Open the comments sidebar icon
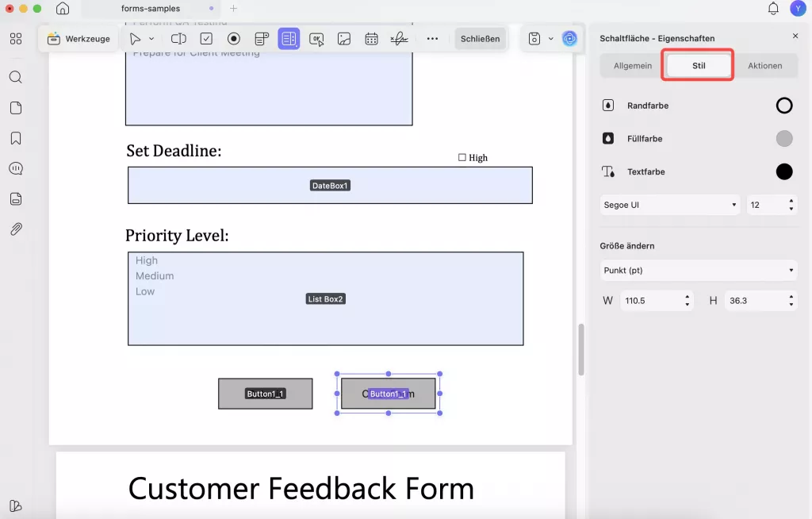 point(16,168)
